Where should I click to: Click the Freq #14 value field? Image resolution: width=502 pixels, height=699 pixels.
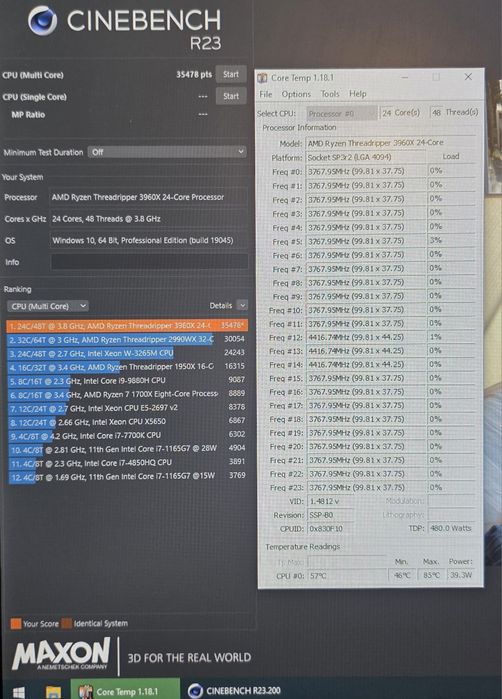click(366, 365)
